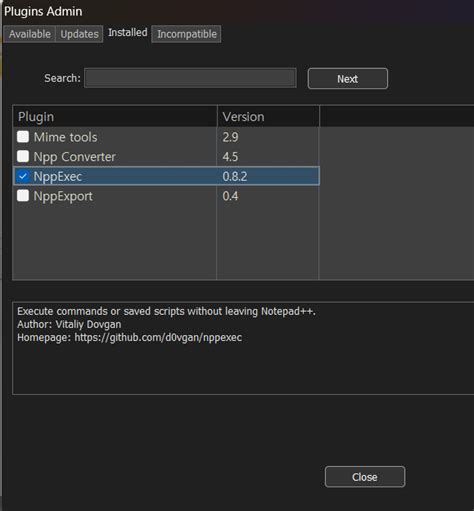Viewport: 474px width, 511px height.
Task: Click version 4.5 cell
Action: (x=230, y=157)
